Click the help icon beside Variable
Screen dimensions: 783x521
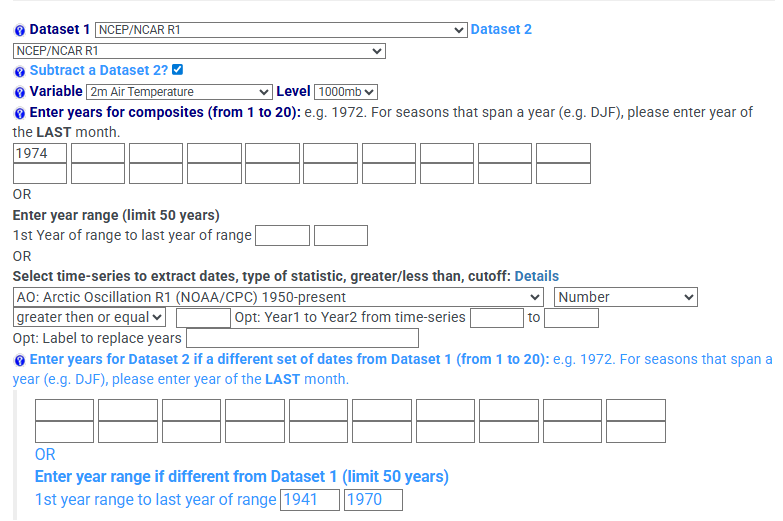20,93
